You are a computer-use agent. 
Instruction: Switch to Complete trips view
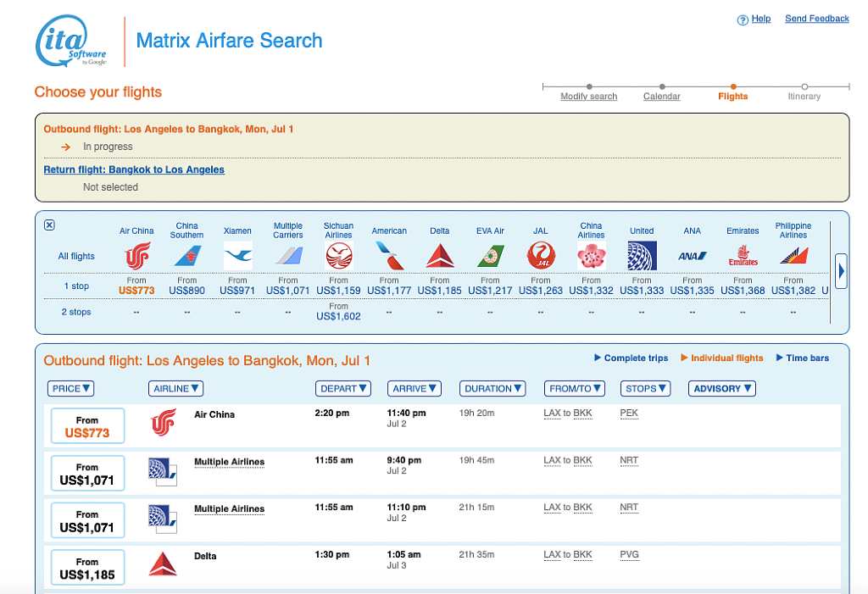(631, 358)
